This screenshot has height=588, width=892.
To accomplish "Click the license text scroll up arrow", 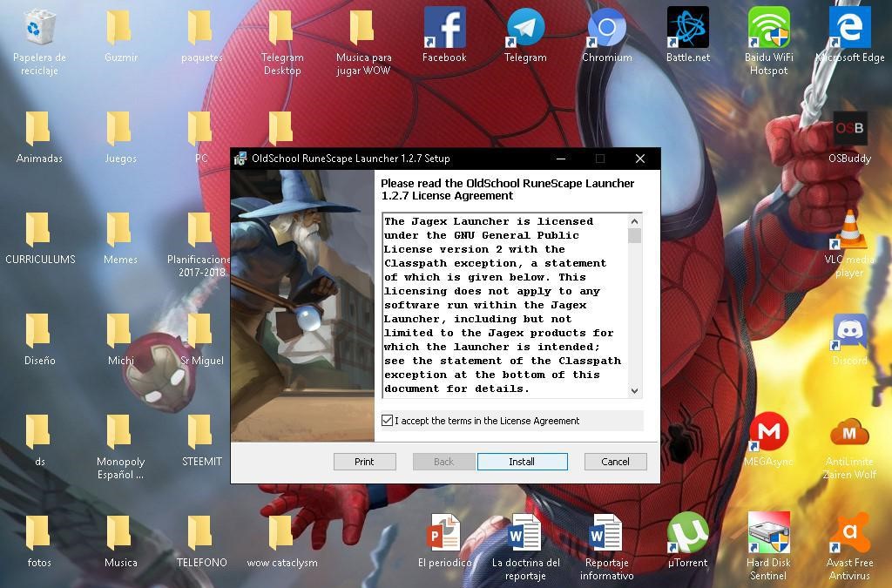I will point(635,221).
